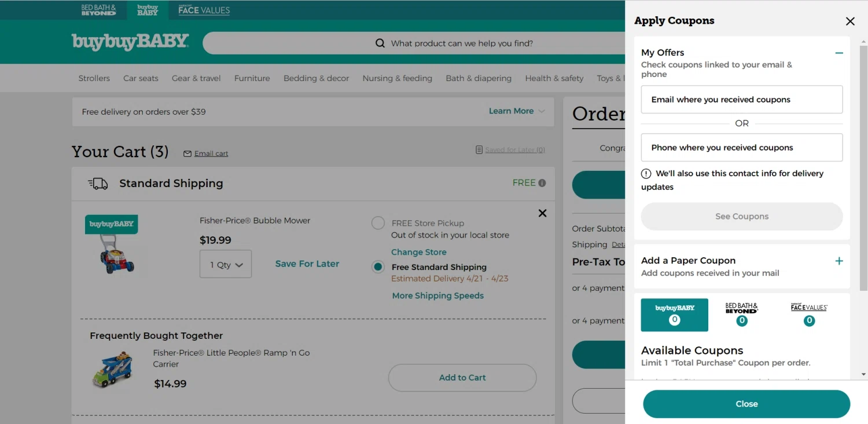The height and width of the screenshot is (424, 868).
Task: Expand Learn More about free delivery
Action: (517, 111)
